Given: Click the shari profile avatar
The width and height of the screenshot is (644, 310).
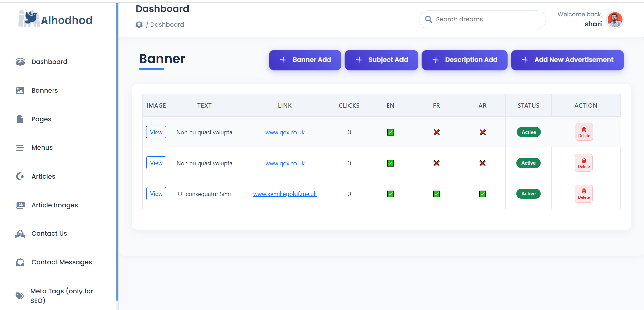Looking at the screenshot, I should point(615,20).
